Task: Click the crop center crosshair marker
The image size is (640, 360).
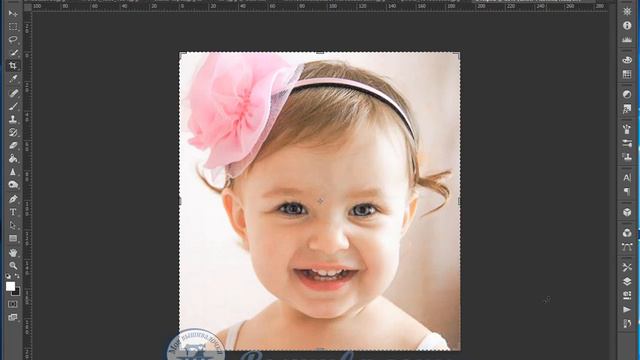Action: click(x=320, y=201)
